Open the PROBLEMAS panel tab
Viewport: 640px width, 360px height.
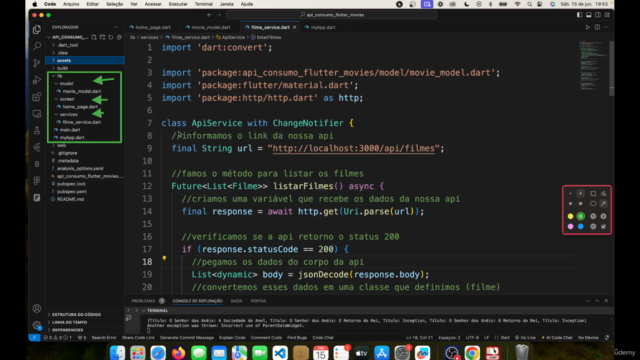(143, 301)
